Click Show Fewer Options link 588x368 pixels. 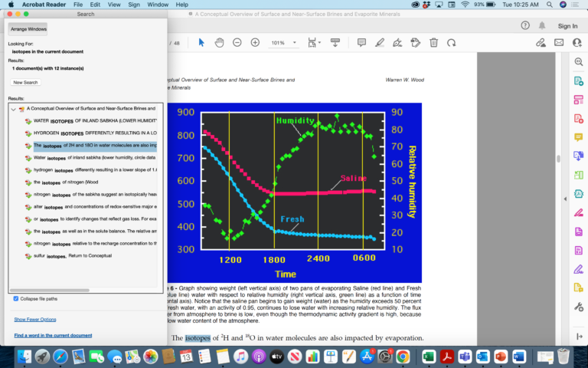[x=34, y=319]
